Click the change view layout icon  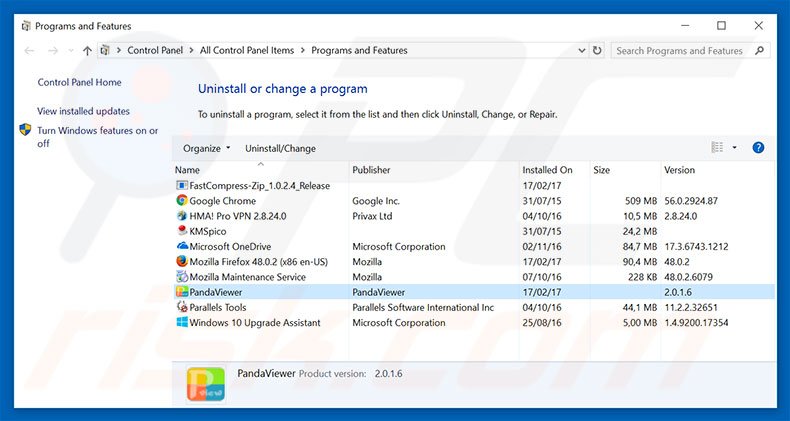717,148
